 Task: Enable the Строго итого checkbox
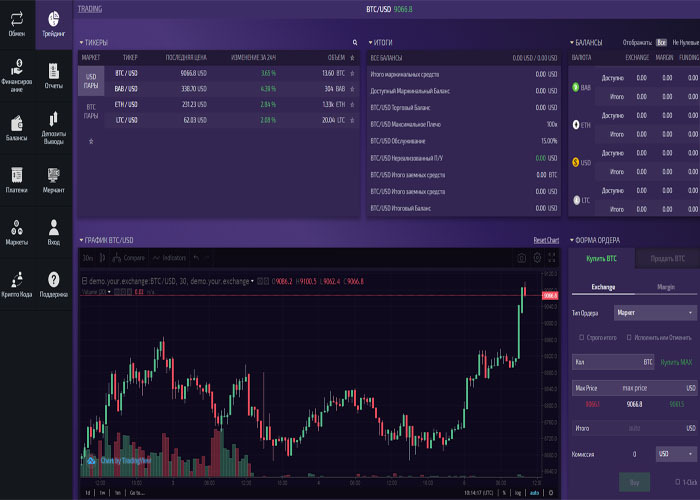(579, 337)
